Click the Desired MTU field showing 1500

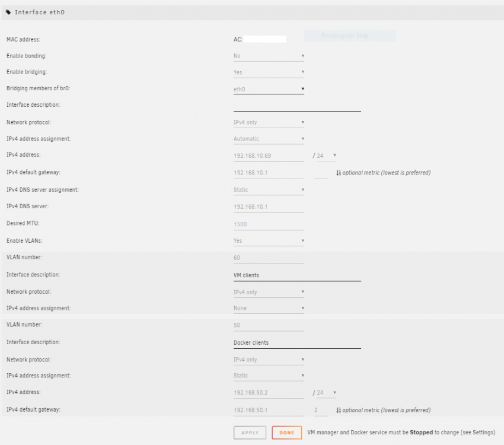click(x=269, y=224)
